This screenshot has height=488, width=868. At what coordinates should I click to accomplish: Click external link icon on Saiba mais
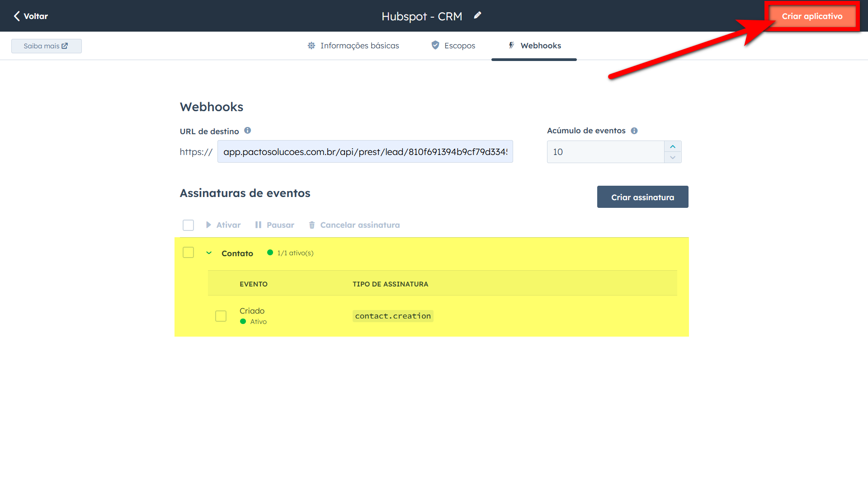pyautogui.click(x=65, y=46)
